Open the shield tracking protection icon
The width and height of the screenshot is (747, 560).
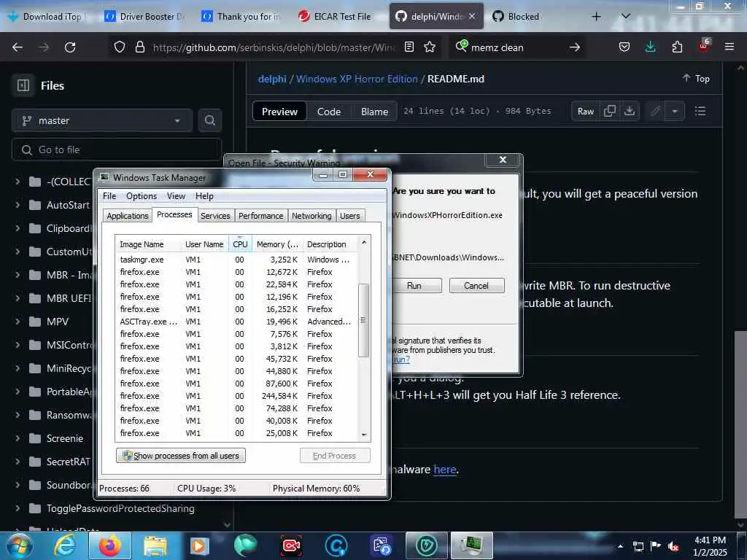click(120, 47)
